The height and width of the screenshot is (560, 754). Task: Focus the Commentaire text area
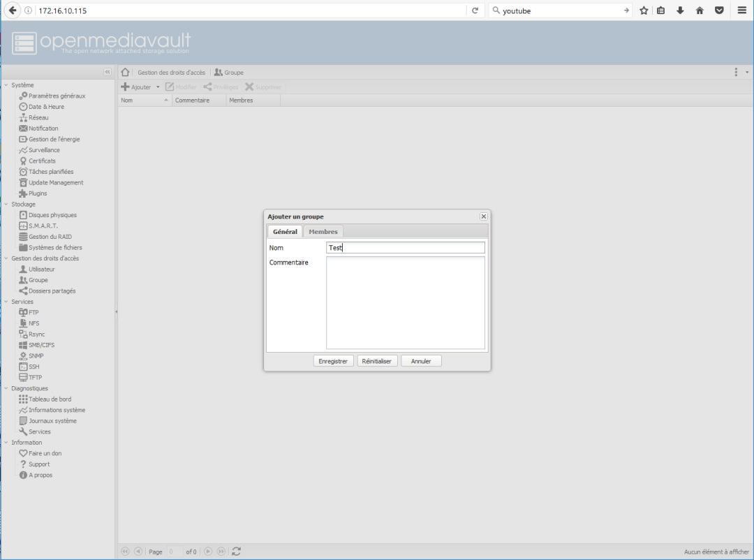tap(405, 302)
